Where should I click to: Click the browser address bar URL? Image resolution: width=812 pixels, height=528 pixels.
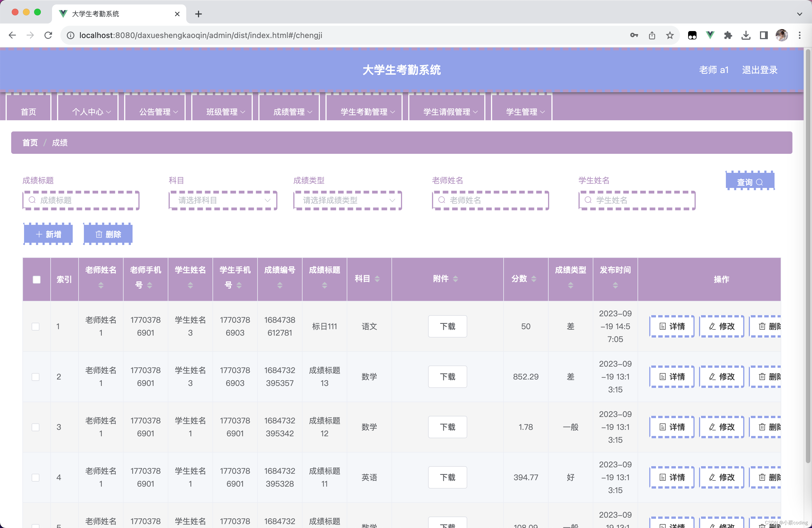(x=200, y=35)
